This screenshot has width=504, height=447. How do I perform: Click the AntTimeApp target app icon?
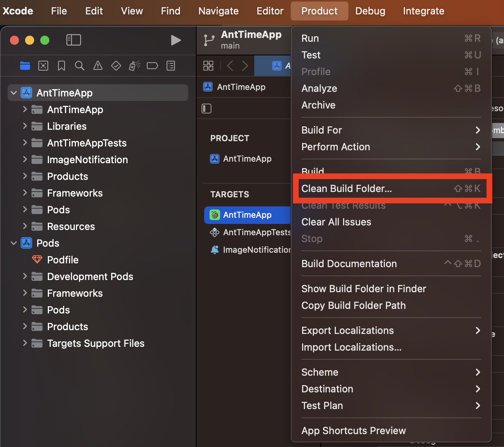[x=215, y=215]
